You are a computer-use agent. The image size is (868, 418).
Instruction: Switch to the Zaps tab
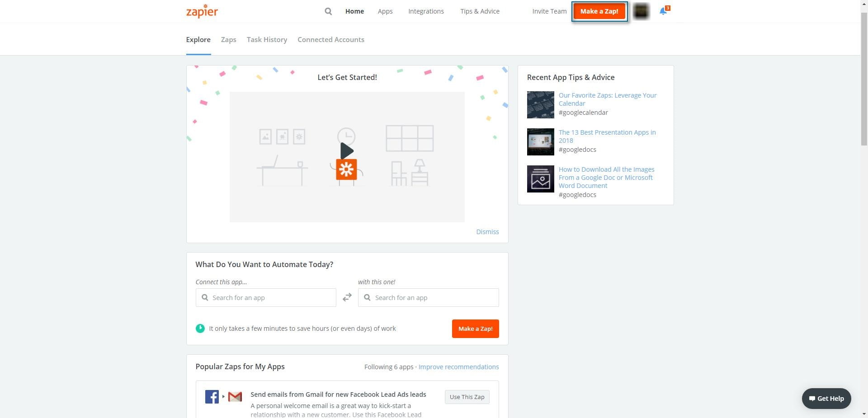[x=229, y=40]
